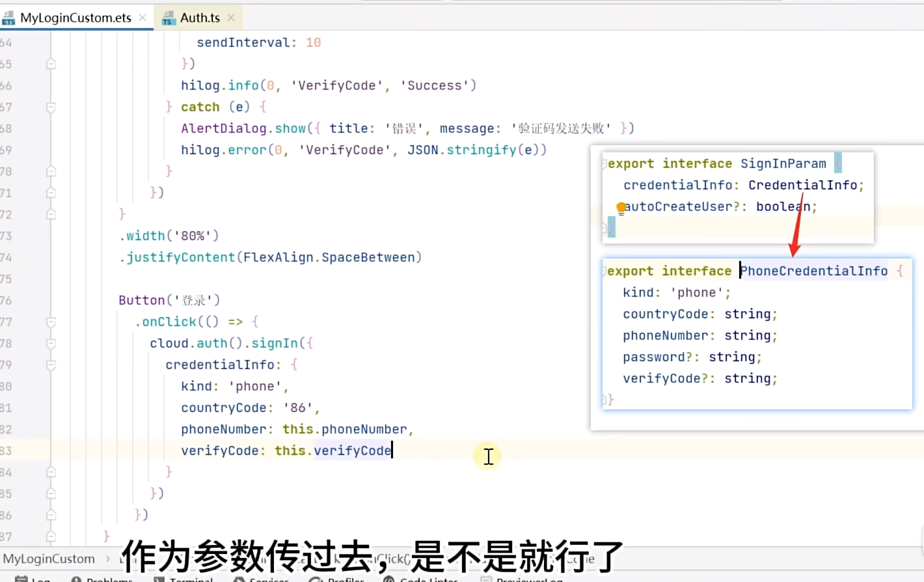Viewport: 924px width, 582px height.
Task: Click PhoneCredentialInfo interface name
Action: pyautogui.click(x=814, y=271)
